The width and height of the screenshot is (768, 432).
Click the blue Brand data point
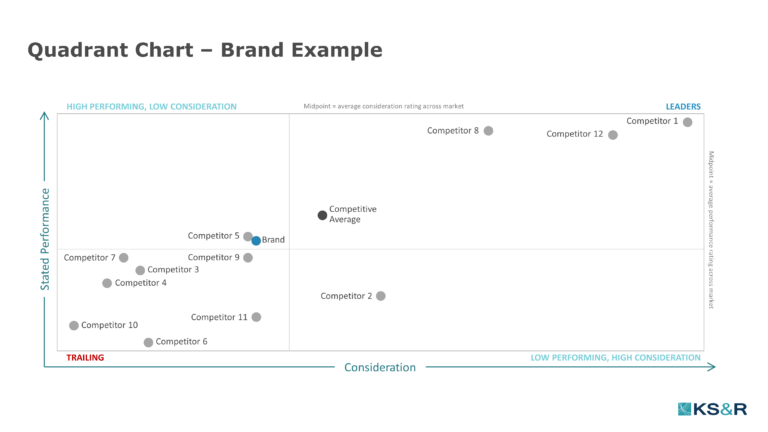click(256, 240)
